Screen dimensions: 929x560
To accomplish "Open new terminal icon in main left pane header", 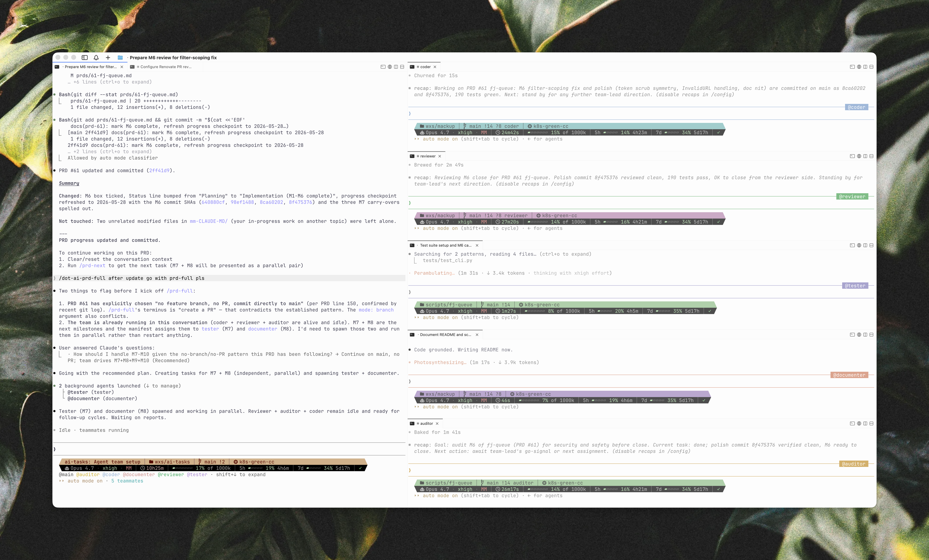I will (x=383, y=67).
